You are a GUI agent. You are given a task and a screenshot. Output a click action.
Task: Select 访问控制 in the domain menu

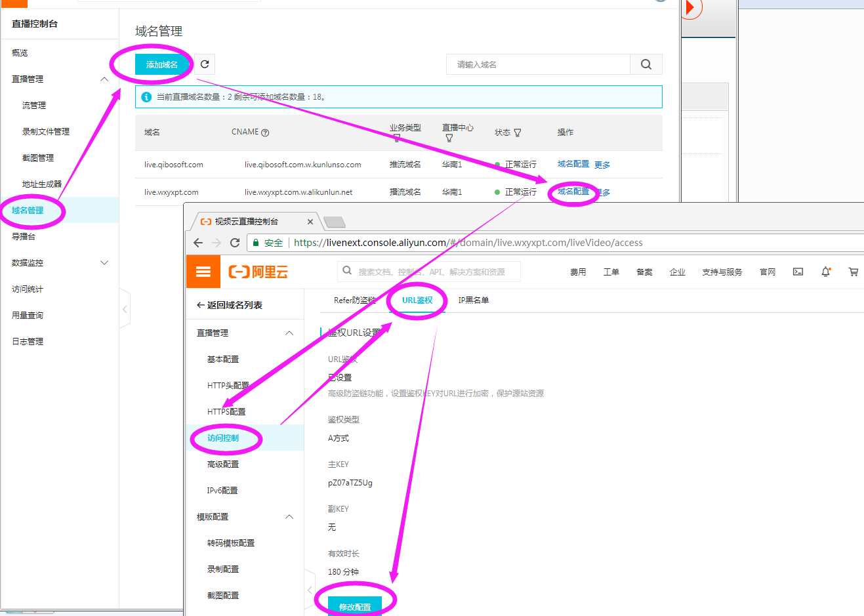point(223,438)
